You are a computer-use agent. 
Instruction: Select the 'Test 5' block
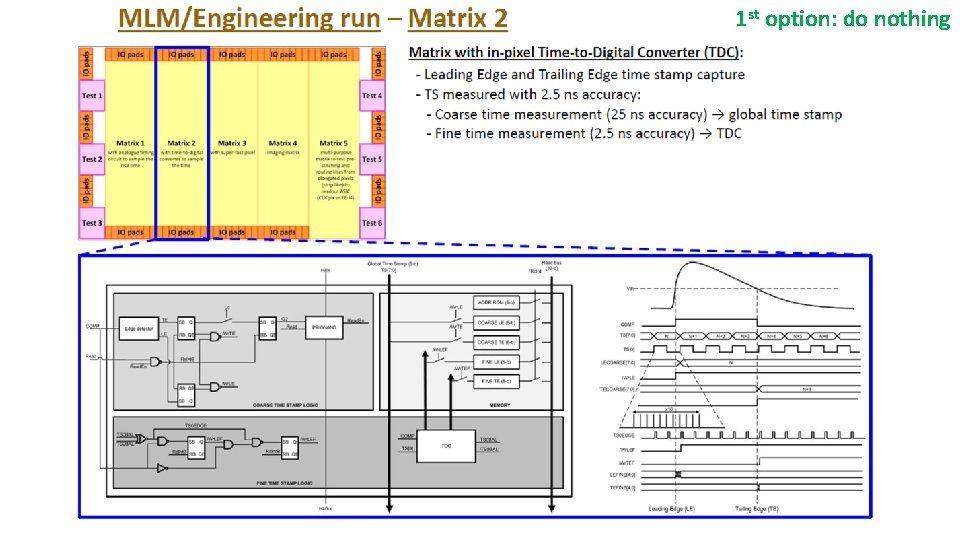point(372,159)
